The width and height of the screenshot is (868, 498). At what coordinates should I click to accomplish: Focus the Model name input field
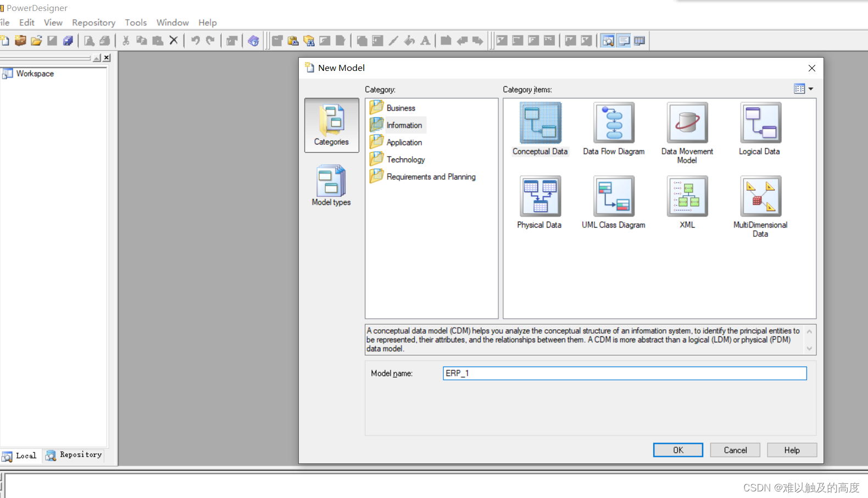(x=625, y=374)
